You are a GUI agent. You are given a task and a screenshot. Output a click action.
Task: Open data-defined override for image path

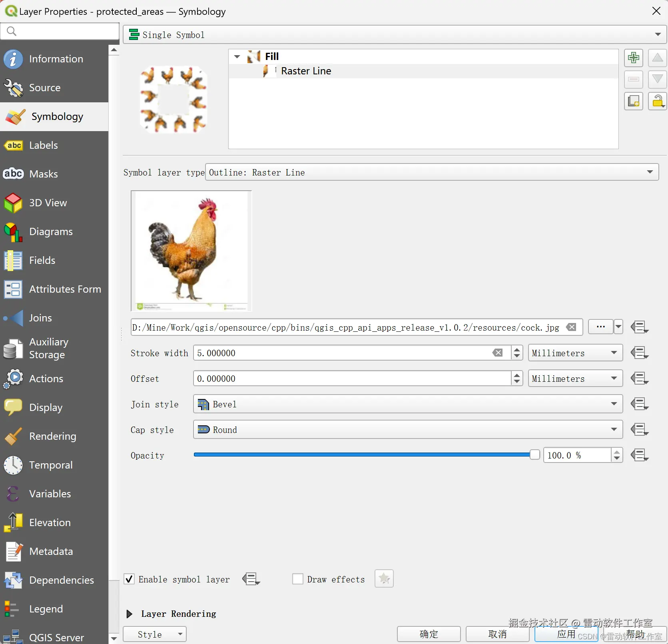[639, 327]
